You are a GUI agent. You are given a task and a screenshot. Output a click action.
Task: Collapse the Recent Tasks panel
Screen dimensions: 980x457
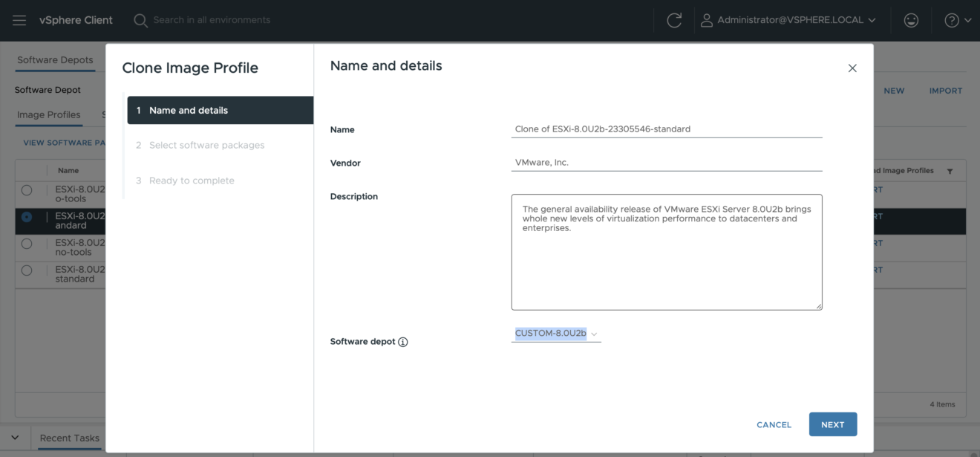pyautogui.click(x=15, y=438)
